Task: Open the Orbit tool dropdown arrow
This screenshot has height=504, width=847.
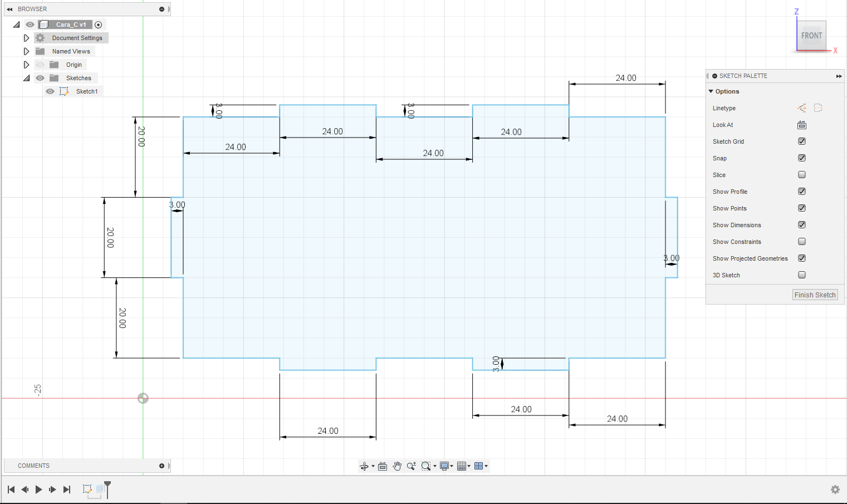Action: click(x=373, y=466)
